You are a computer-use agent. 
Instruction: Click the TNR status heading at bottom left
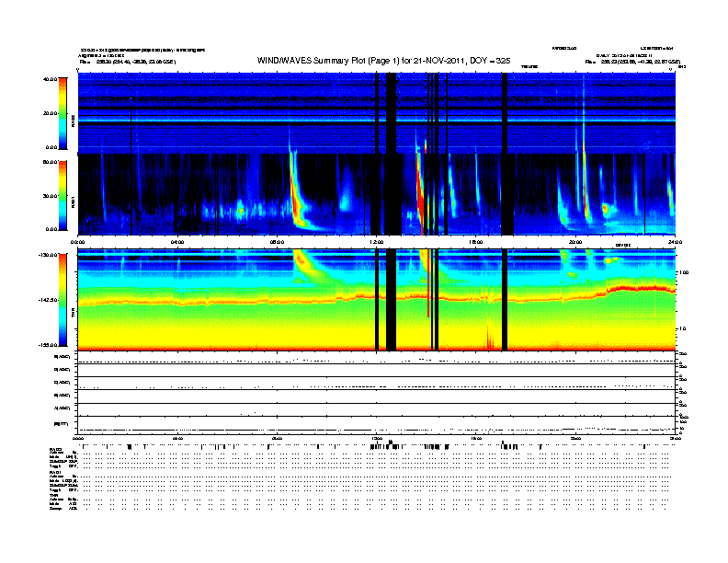[x=53, y=495]
